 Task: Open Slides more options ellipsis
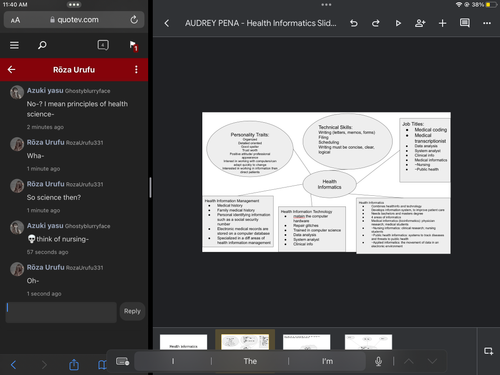coord(487,23)
